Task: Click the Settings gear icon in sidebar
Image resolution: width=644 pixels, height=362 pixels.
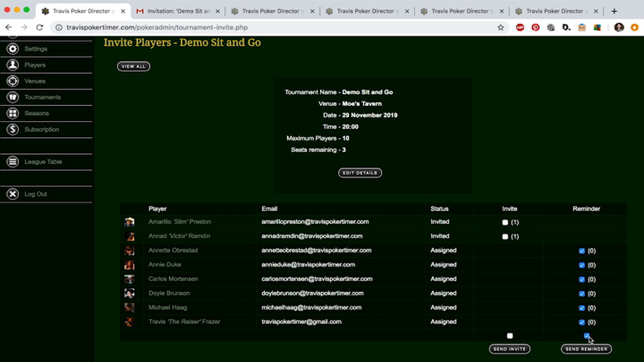Action: click(x=12, y=49)
